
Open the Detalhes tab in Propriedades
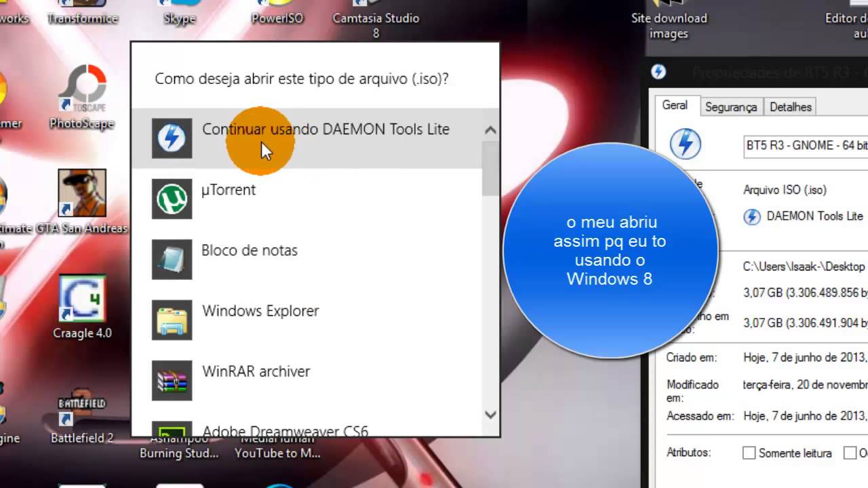[x=790, y=107]
